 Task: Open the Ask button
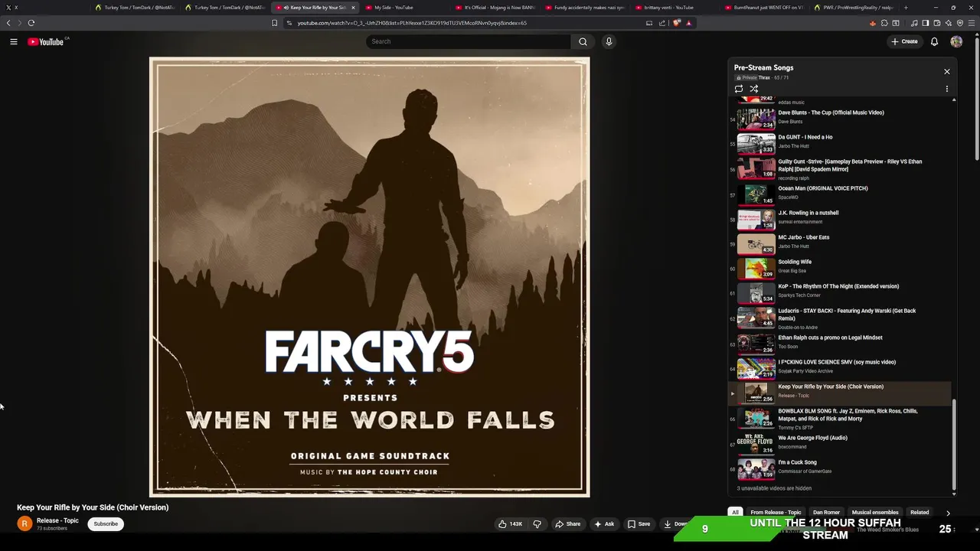[x=604, y=524]
